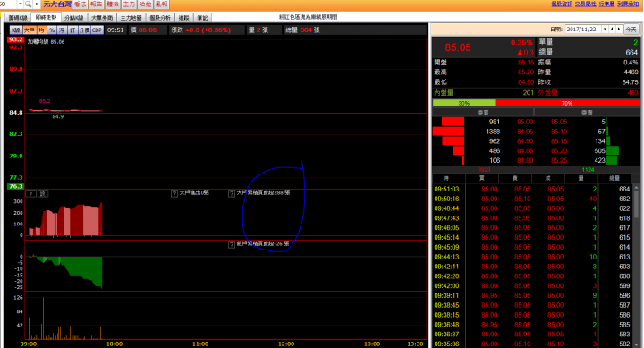Open the 設 settings icon on volume panel
Viewport: 644px width, 348px height.
pos(43,193)
